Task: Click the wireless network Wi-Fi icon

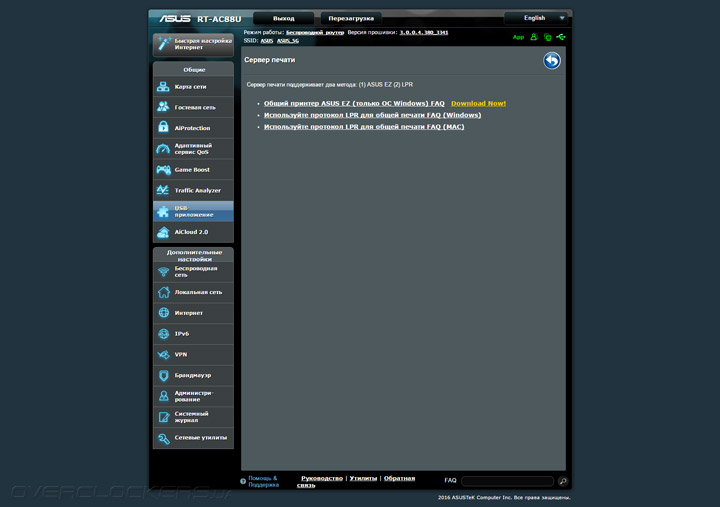Action: 163,272
